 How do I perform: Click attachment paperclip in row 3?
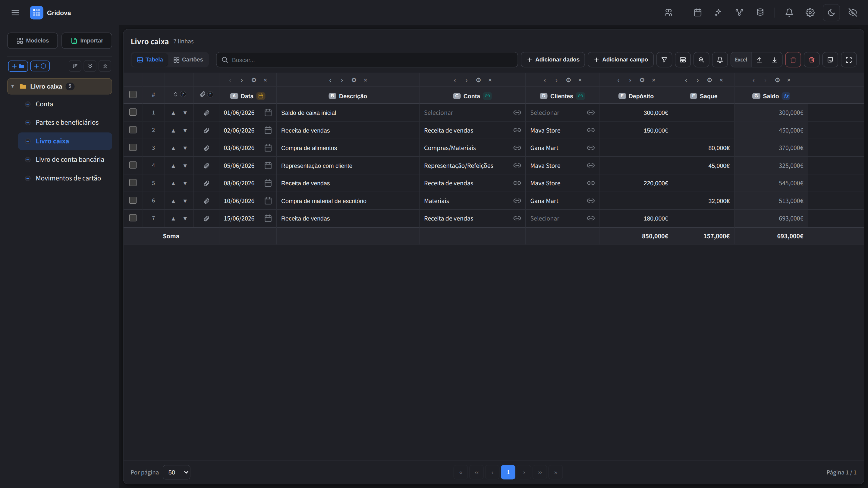206,148
